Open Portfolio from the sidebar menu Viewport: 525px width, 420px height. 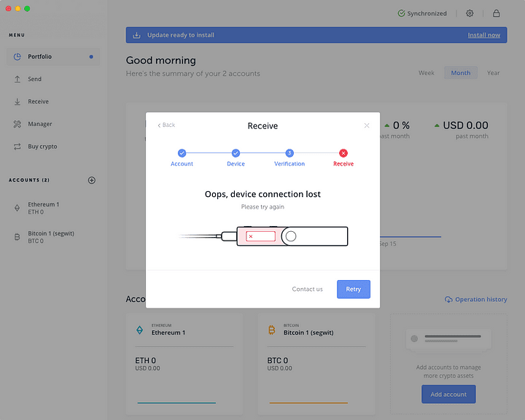[x=53, y=57]
